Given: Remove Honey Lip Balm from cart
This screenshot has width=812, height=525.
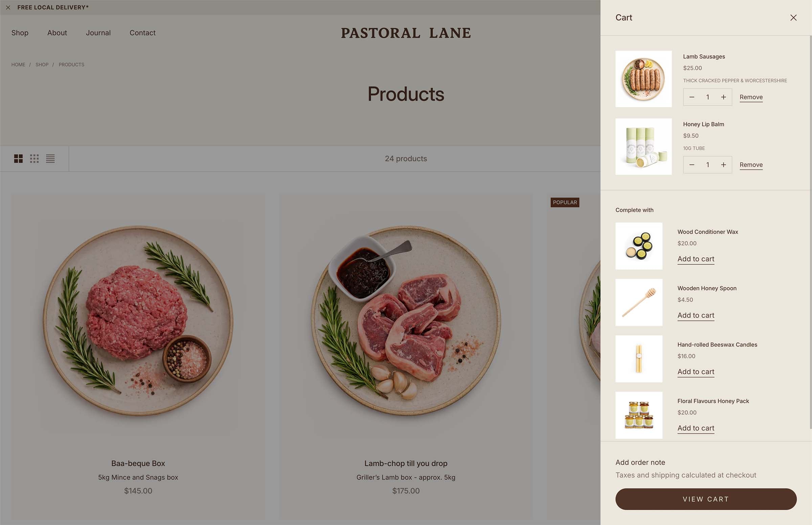Looking at the screenshot, I should (751, 165).
